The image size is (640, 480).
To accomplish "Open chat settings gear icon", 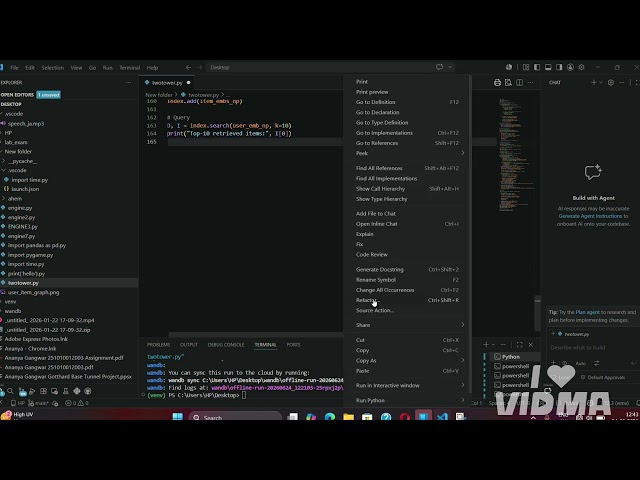I will tap(611, 82).
